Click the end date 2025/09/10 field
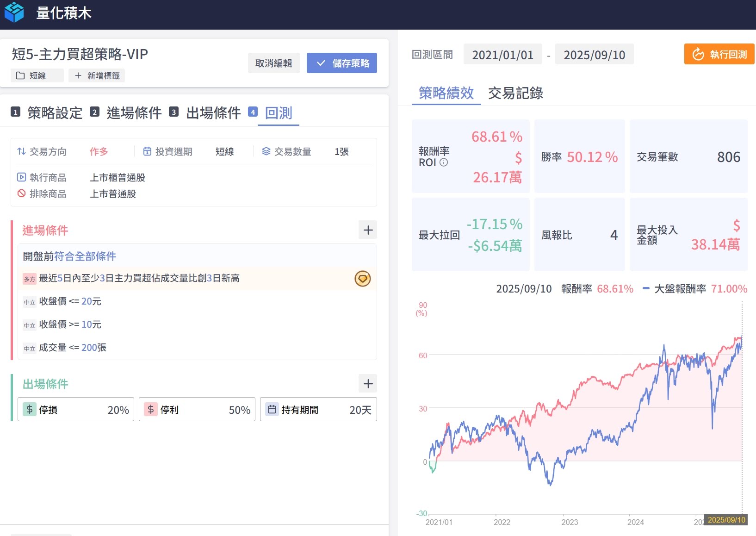This screenshot has height=536, width=756. point(594,55)
